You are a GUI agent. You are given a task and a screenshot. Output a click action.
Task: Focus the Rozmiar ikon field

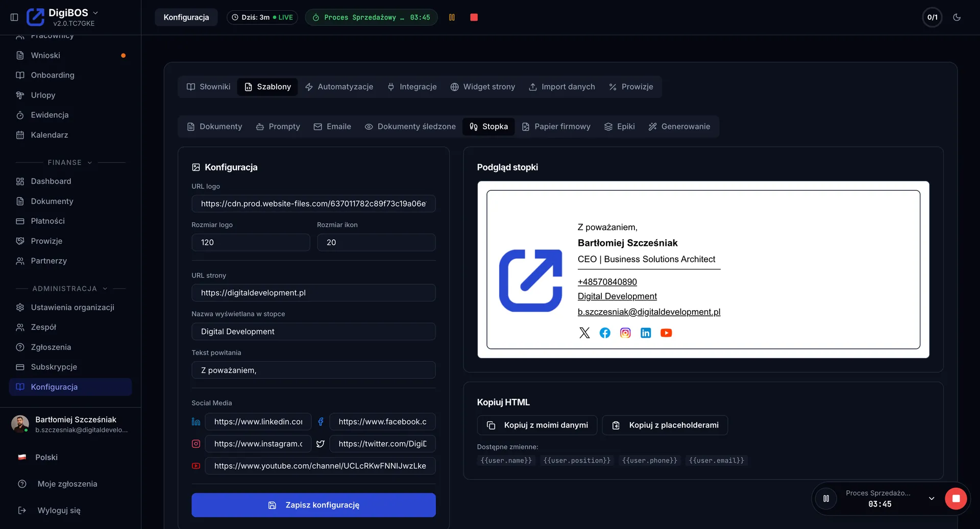pos(376,242)
